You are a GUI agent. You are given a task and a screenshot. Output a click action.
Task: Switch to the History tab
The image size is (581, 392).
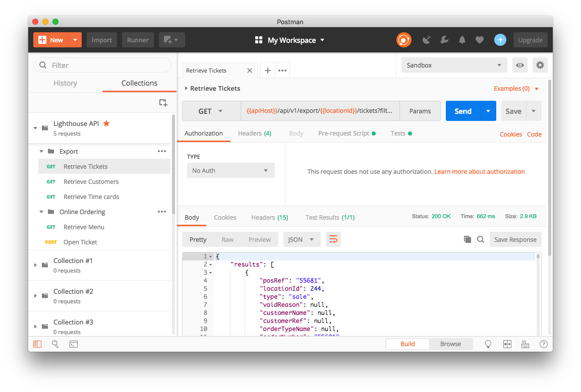pyautogui.click(x=65, y=83)
